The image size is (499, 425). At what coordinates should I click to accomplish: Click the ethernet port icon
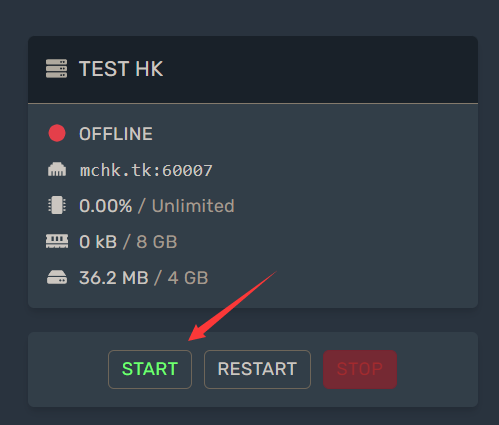pos(57,169)
